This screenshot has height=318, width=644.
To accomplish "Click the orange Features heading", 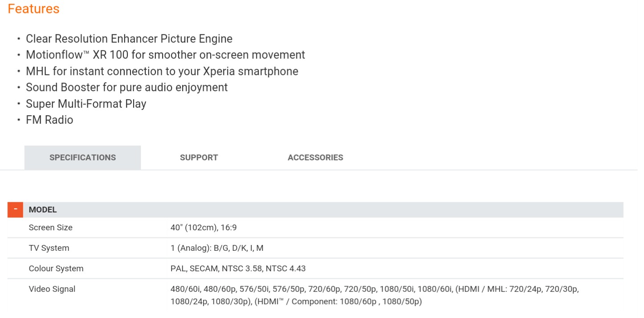I will [x=34, y=9].
